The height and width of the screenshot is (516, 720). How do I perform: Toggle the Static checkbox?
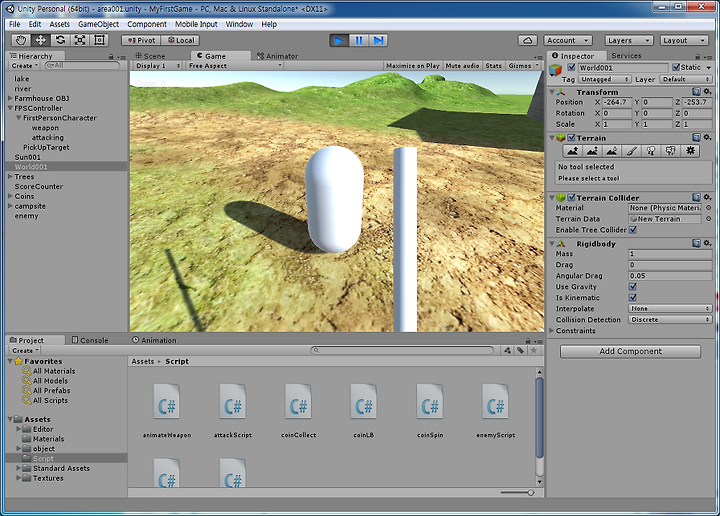[676, 67]
